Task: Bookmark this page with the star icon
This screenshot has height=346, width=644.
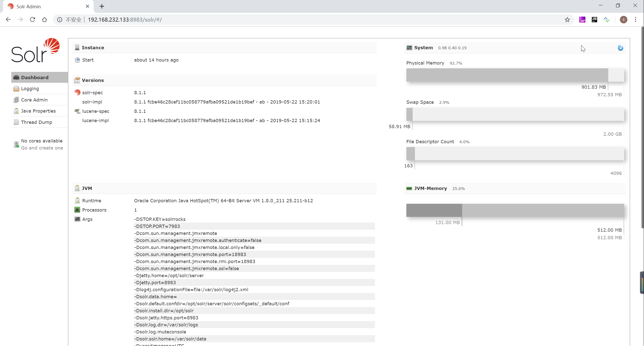Action: tap(567, 20)
